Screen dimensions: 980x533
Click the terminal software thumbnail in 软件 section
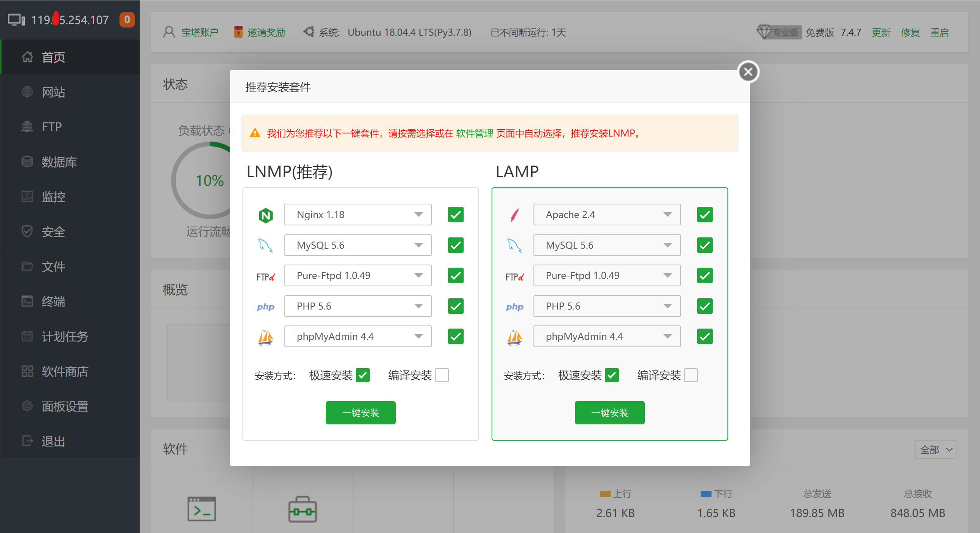(x=202, y=509)
